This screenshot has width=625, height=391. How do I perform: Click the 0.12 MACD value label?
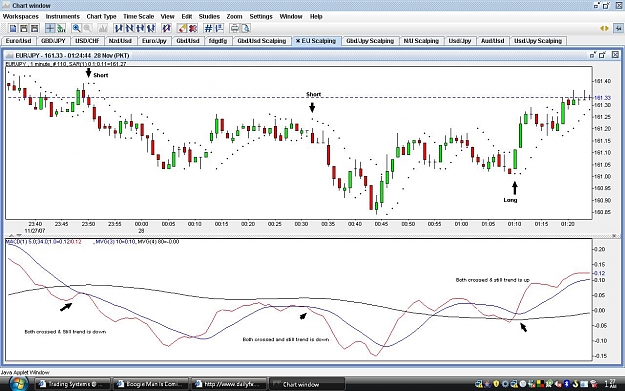[599, 273]
